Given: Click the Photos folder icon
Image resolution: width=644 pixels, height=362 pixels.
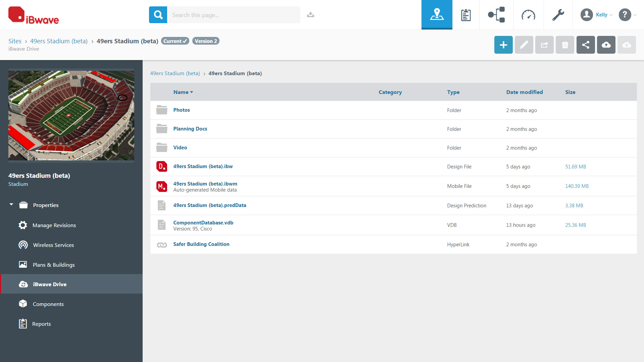Looking at the screenshot, I should pos(162,110).
